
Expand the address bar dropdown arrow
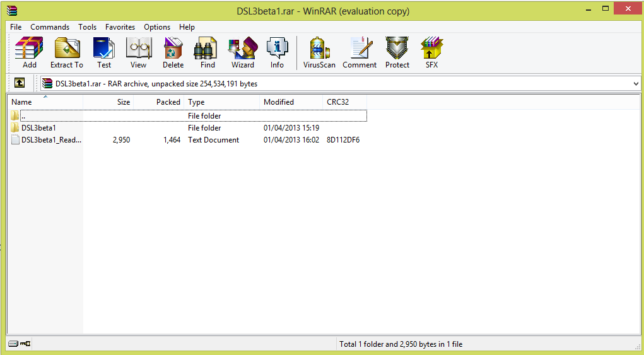pos(636,84)
